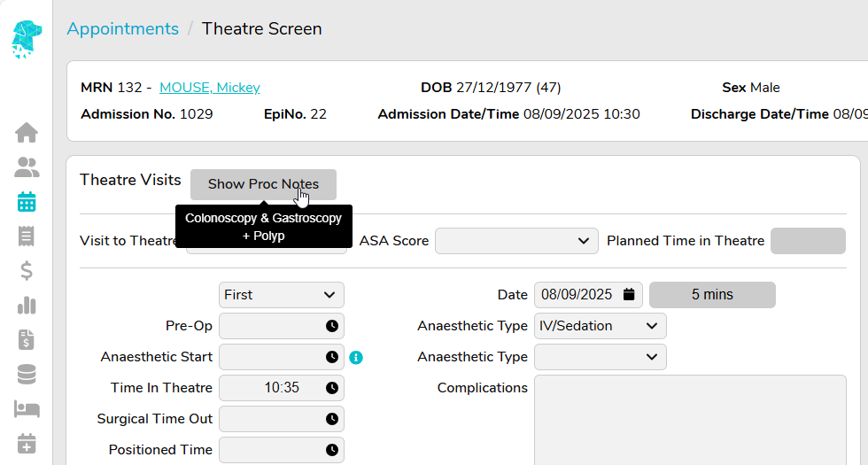Click the Surgical Time Out time field

coord(282,419)
